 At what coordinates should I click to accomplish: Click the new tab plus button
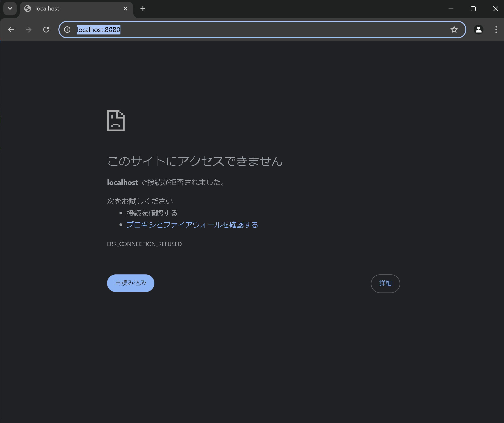coord(143,9)
